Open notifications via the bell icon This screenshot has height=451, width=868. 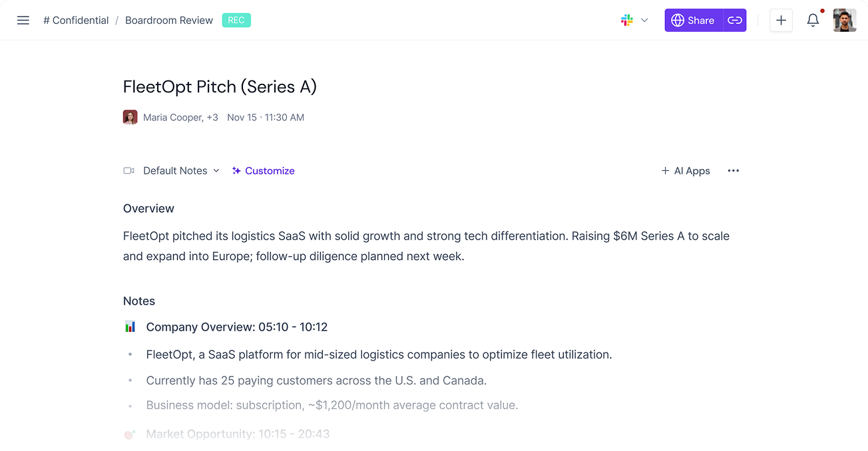813,20
